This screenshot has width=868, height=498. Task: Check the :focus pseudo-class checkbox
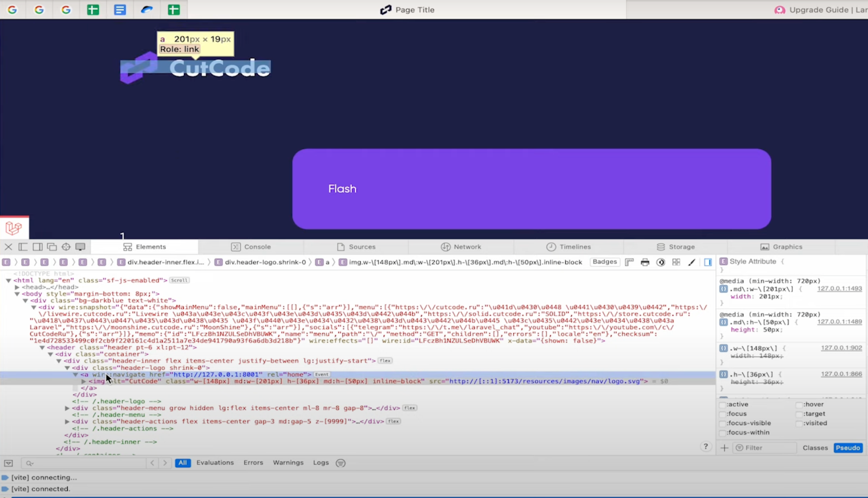click(x=723, y=414)
